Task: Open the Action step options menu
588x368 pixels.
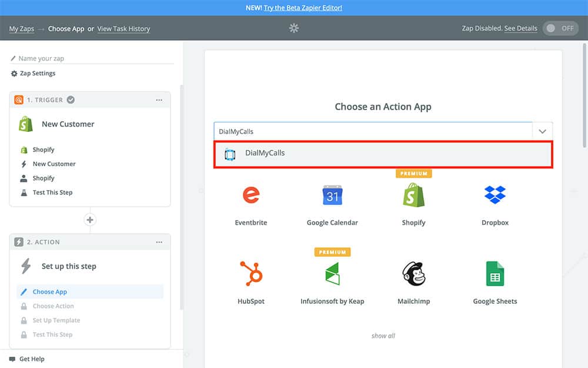Action: [x=159, y=242]
